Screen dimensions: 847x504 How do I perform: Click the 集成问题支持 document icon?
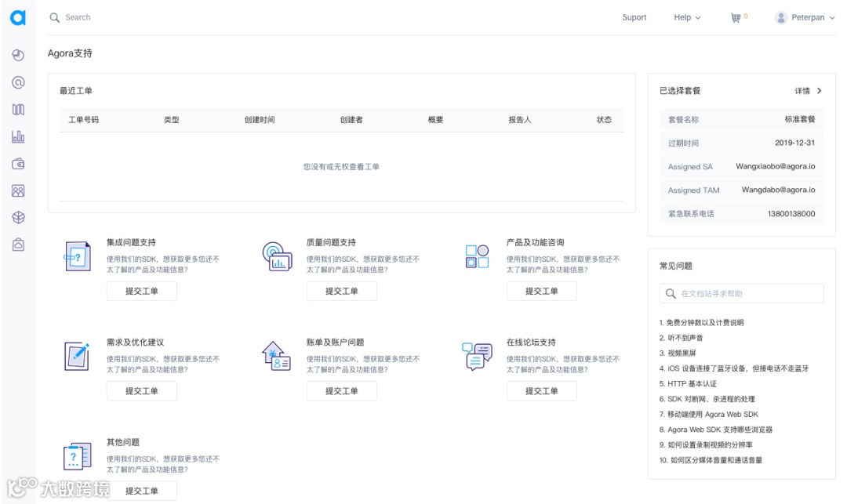click(77, 256)
